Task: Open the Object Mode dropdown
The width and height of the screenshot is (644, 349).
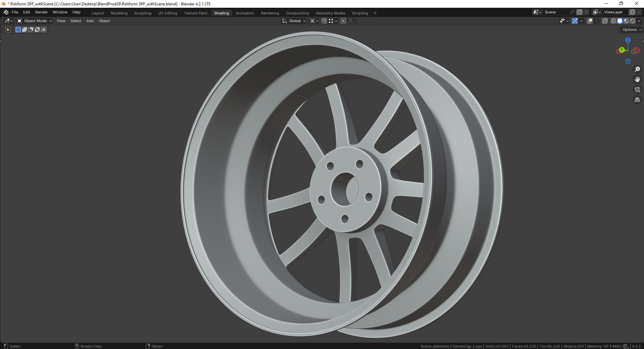Action: (x=34, y=21)
